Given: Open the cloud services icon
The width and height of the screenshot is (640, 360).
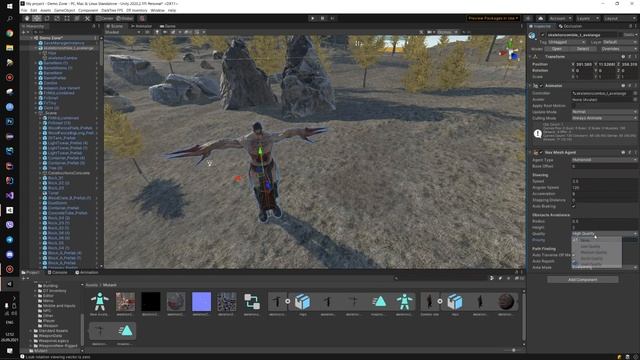Looking at the screenshot, I should point(540,18).
